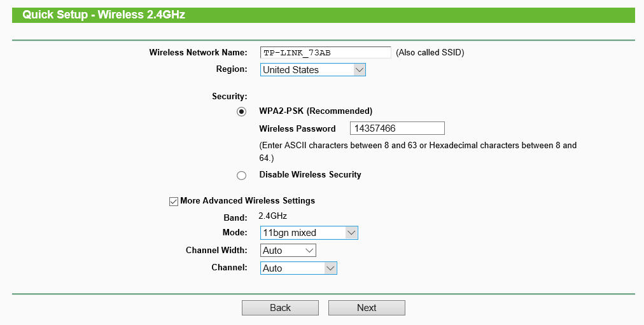Select the WPA2-PSK radio button
644x325 pixels.
pyautogui.click(x=241, y=112)
